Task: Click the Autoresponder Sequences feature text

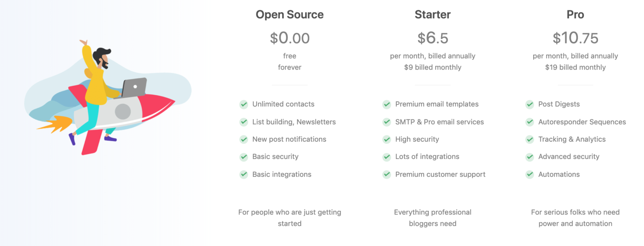Action: [582, 122]
